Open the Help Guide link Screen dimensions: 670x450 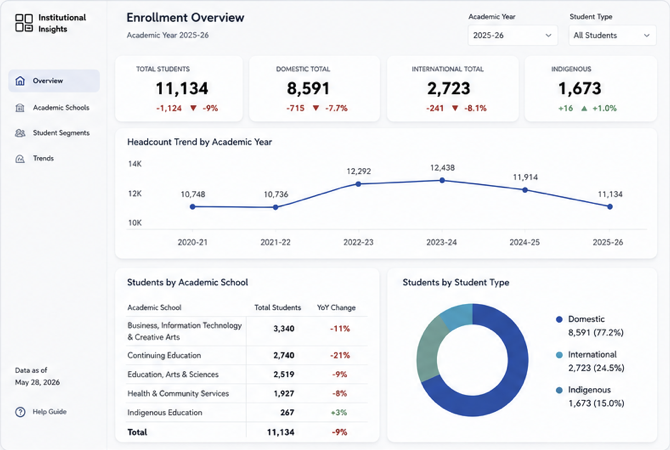coord(41,412)
